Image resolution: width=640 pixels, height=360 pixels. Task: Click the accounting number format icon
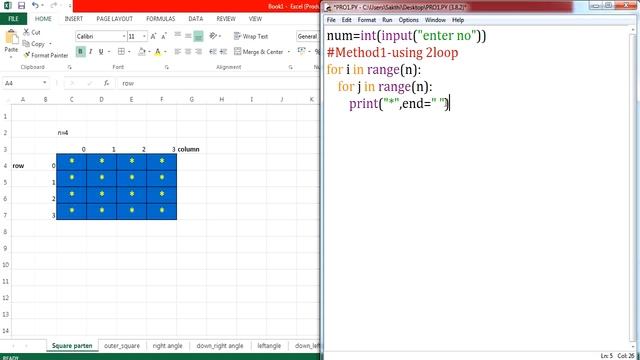tap(302, 51)
